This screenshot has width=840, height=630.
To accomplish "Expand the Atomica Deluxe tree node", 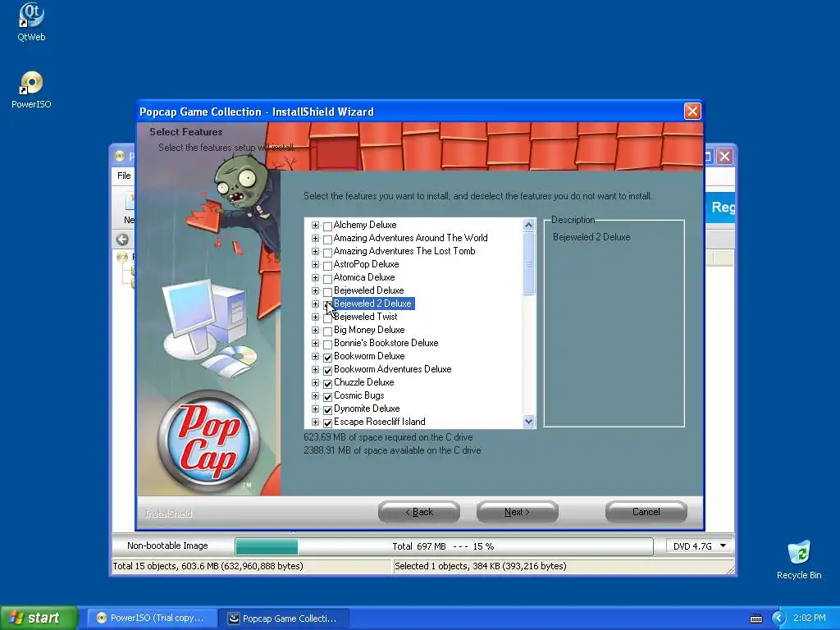I will pyautogui.click(x=315, y=277).
